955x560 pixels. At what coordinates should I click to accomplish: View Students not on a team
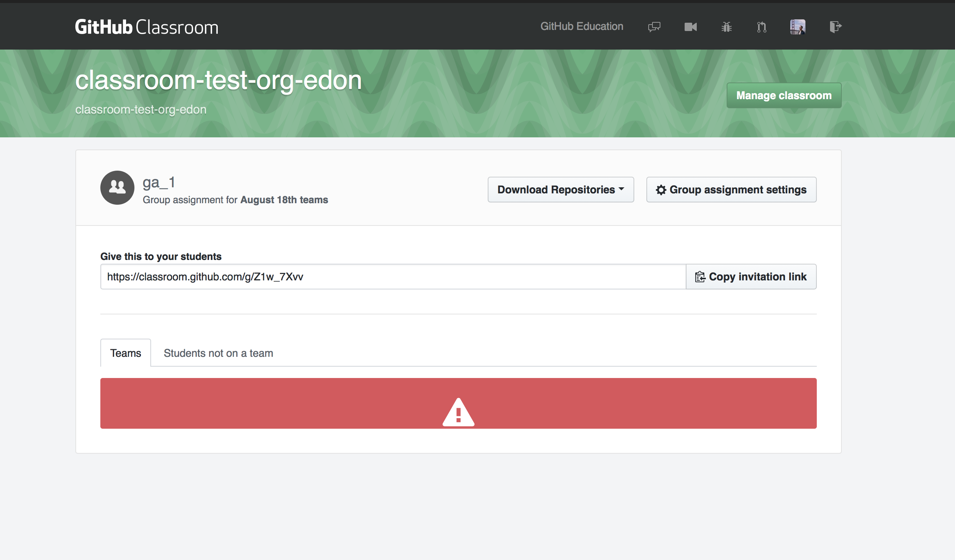click(x=218, y=353)
